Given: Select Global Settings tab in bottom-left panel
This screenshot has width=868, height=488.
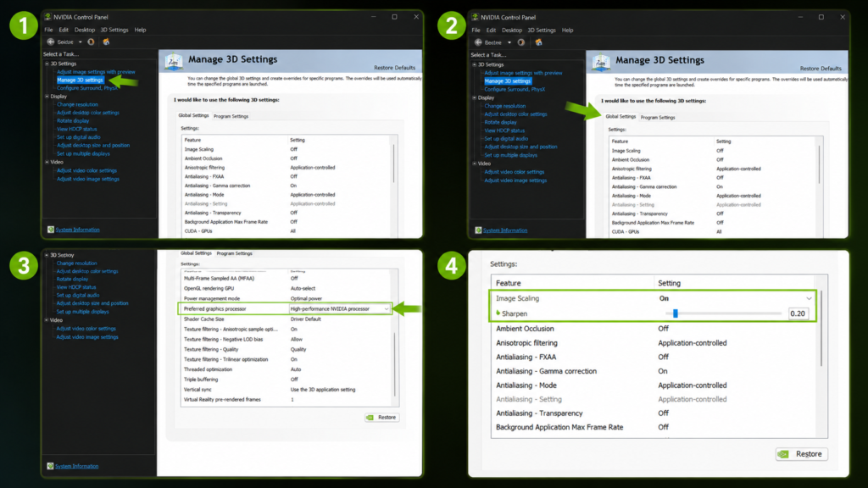Looking at the screenshot, I should coord(196,252).
